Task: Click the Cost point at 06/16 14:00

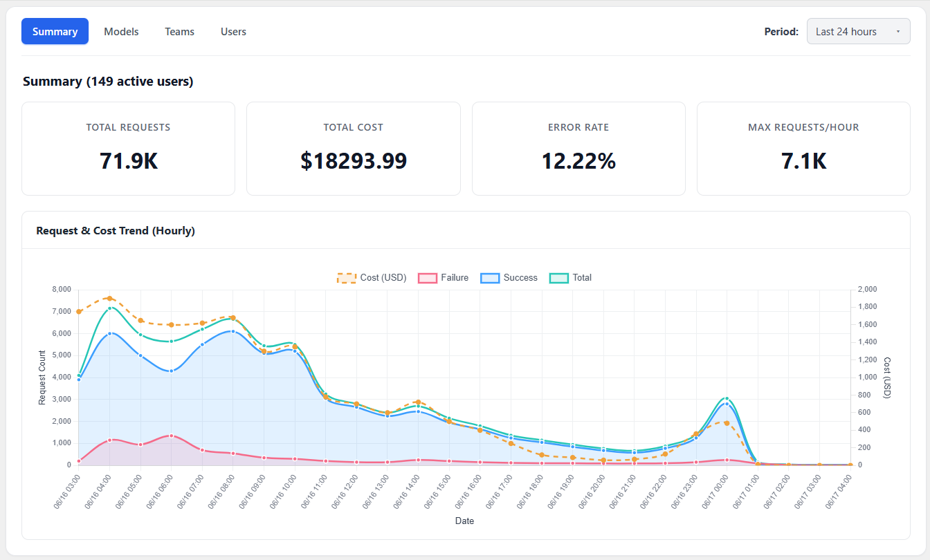Action: tap(418, 402)
